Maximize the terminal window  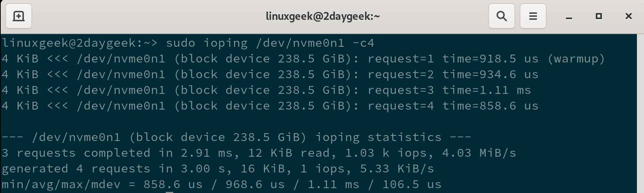[x=598, y=16]
